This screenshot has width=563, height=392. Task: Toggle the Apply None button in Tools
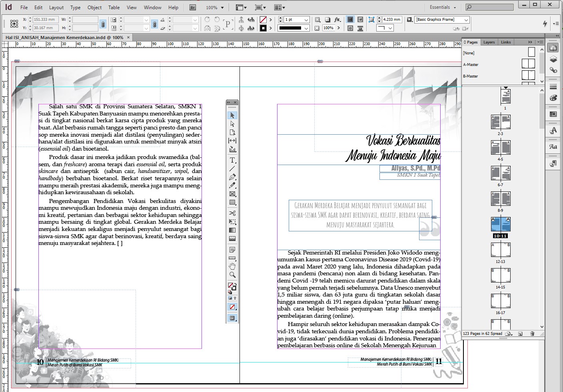(232, 307)
